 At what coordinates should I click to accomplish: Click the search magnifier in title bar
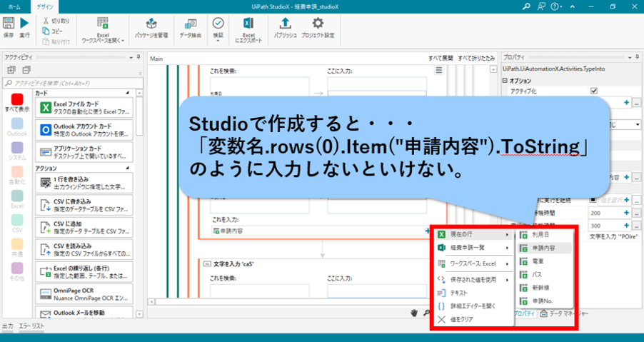525,6
